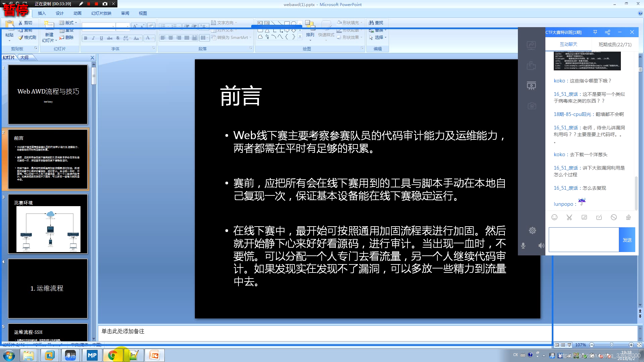Select the 比赛环境 slide thumbnail

click(x=48, y=224)
